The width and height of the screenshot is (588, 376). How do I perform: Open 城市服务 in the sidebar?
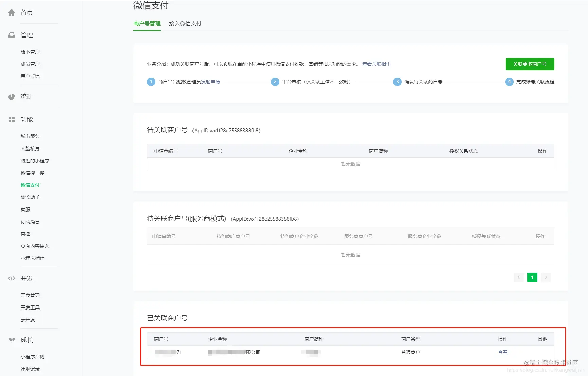(30, 136)
